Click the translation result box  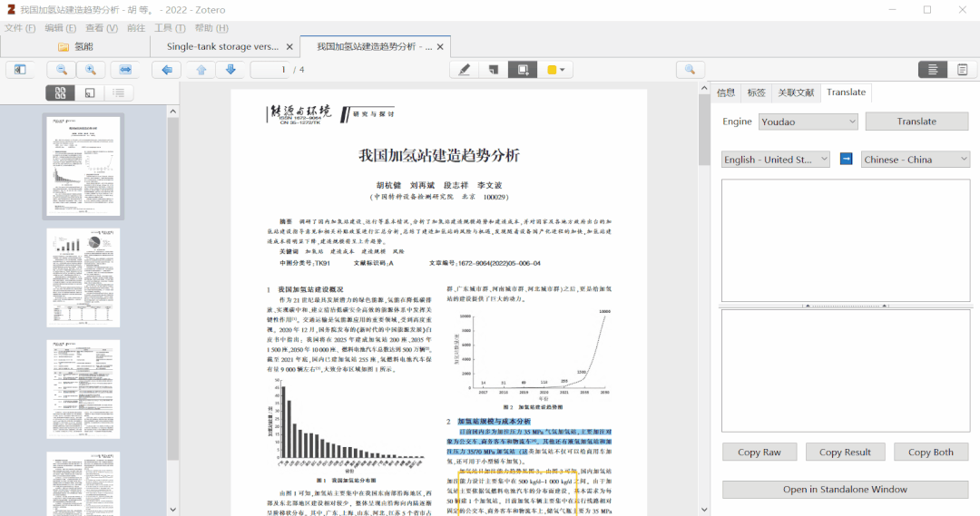846,371
